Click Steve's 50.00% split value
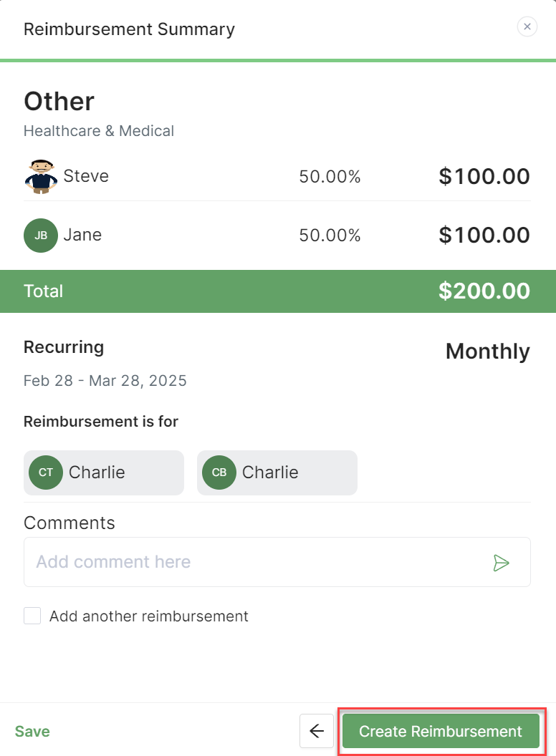556x756 pixels. pos(330,177)
